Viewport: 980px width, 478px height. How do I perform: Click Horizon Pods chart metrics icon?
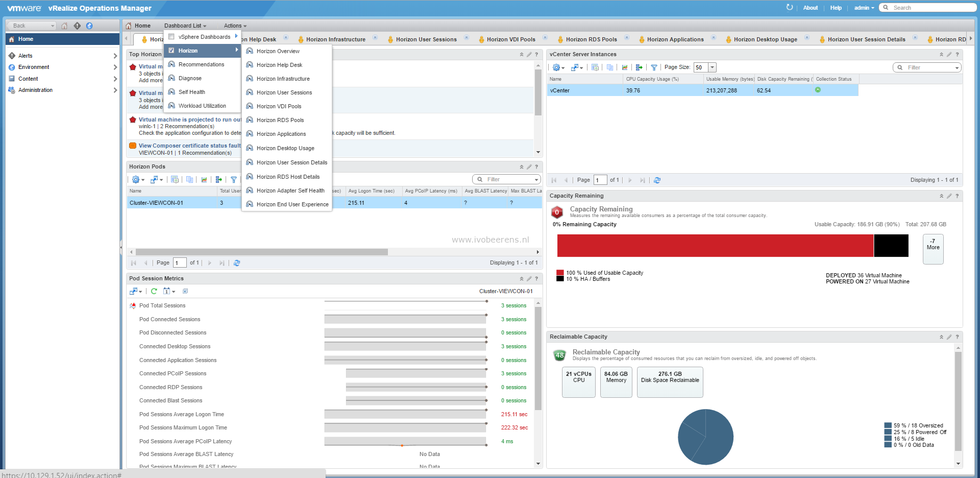tap(204, 180)
